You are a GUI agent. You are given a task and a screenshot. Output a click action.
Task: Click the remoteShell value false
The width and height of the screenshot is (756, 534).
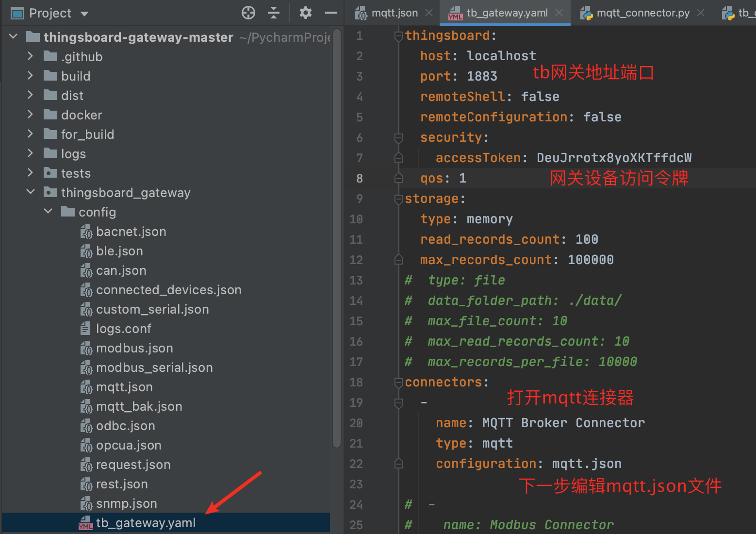tap(540, 97)
